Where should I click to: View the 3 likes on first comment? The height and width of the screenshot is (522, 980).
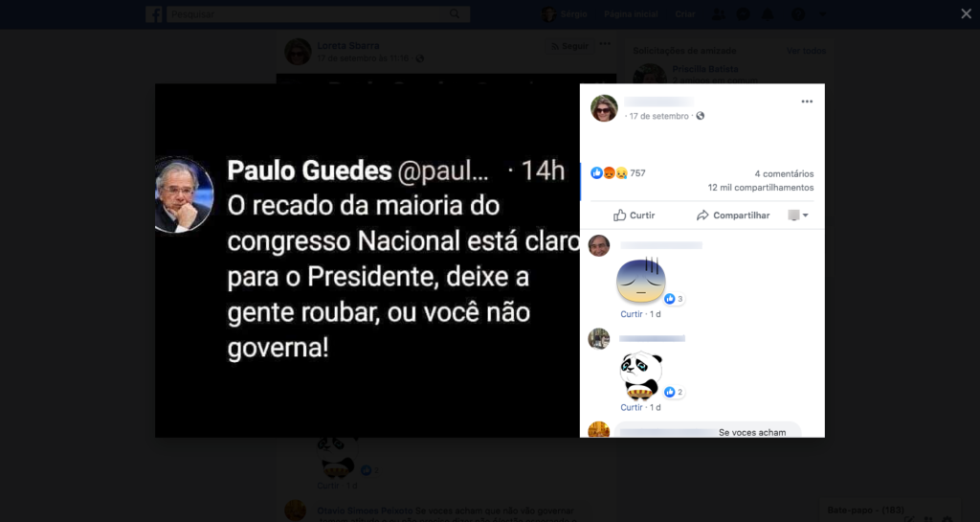tap(674, 299)
